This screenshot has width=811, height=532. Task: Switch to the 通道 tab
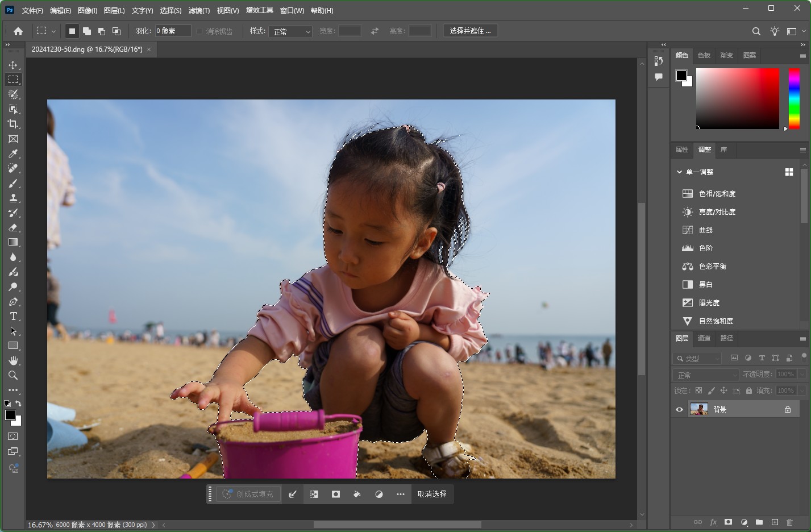pyautogui.click(x=704, y=338)
